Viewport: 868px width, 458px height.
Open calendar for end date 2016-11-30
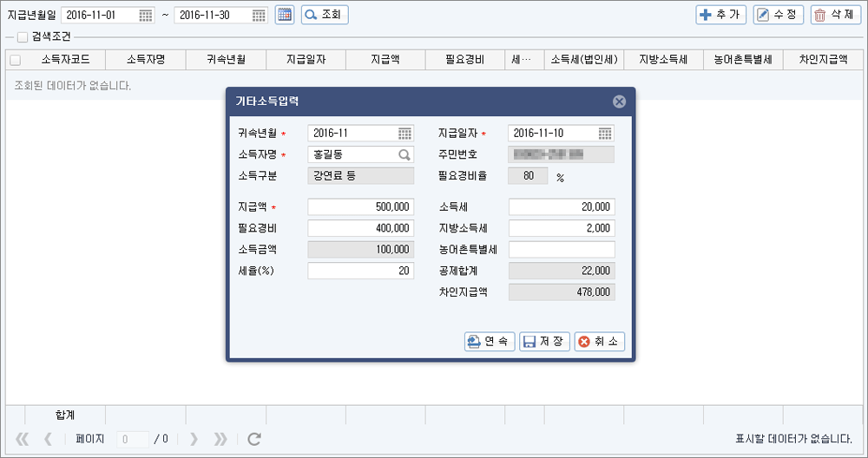tap(259, 16)
